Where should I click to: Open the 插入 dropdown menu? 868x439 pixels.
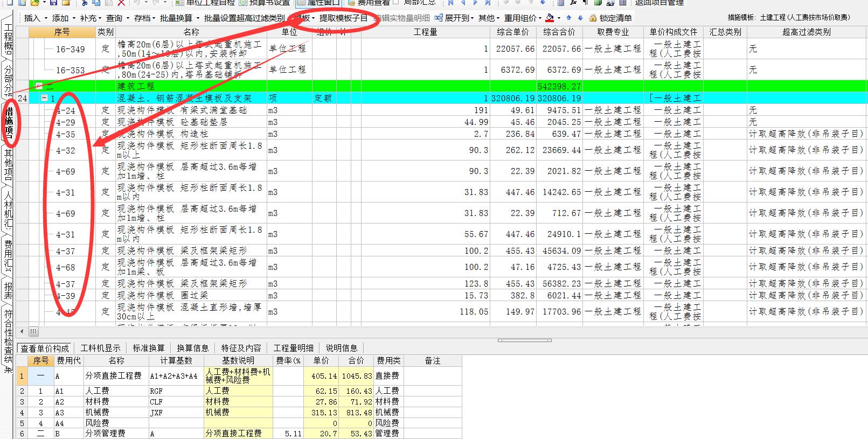pyautogui.click(x=36, y=18)
